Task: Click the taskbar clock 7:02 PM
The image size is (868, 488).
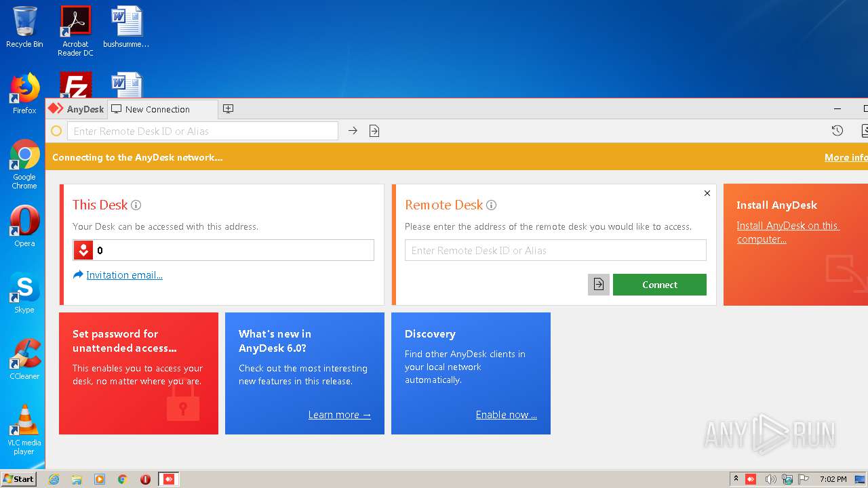Action: point(833,479)
